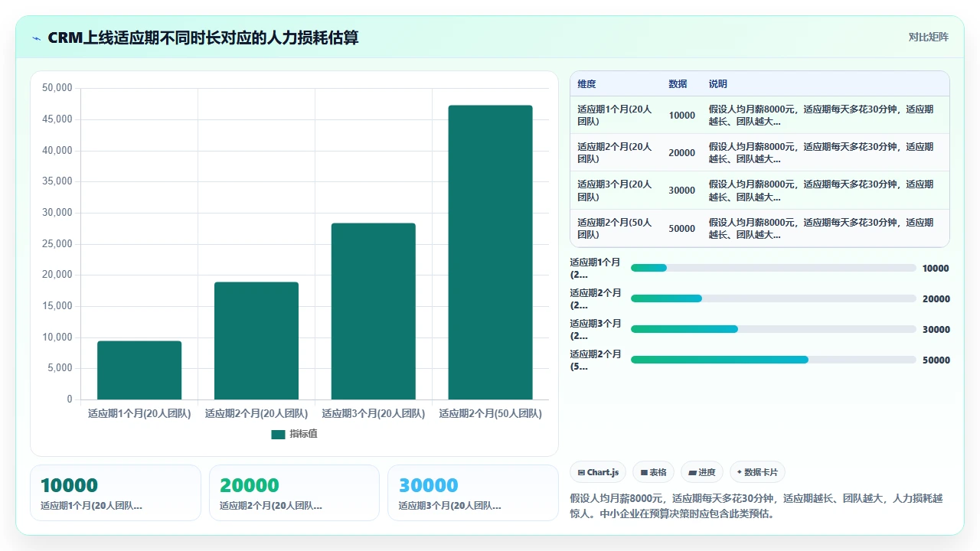Click the 5,000 y-axis tick label
980x551 pixels.
[x=60, y=368]
